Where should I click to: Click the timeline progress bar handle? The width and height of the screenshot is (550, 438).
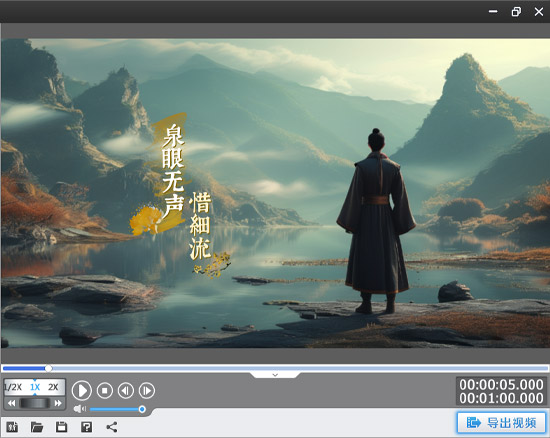point(48,368)
